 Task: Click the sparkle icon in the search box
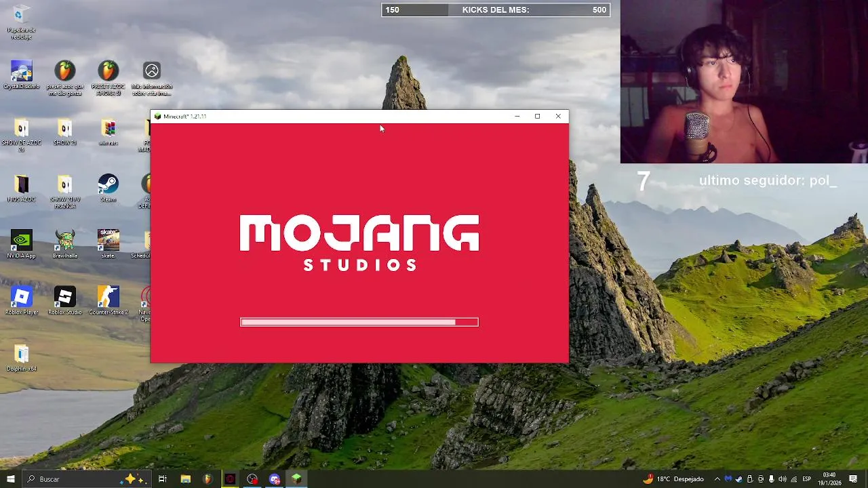[134, 479]
